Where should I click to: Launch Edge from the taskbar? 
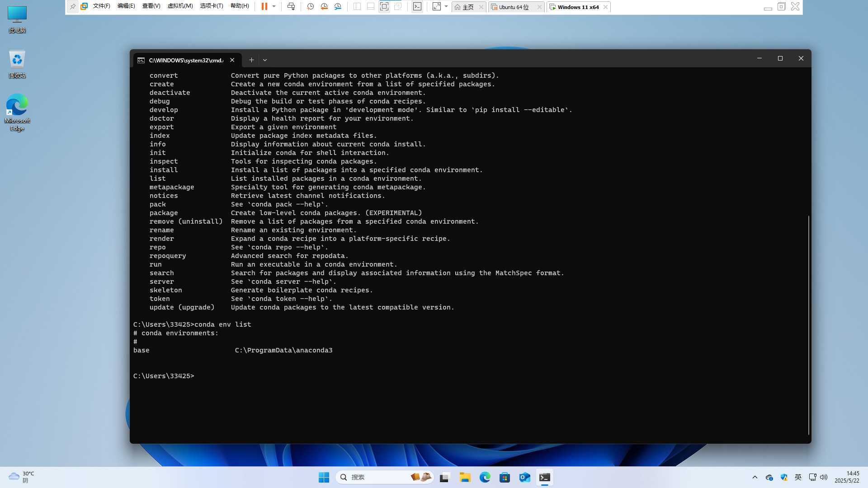click(485, 477)
